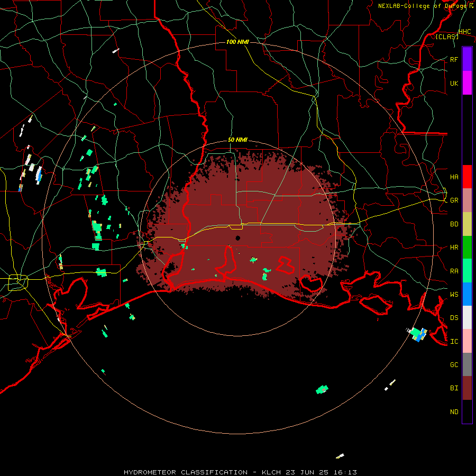The width and height of the screenshot is (476, 476).
Task: Click the ND legend label
Action: 454,412
